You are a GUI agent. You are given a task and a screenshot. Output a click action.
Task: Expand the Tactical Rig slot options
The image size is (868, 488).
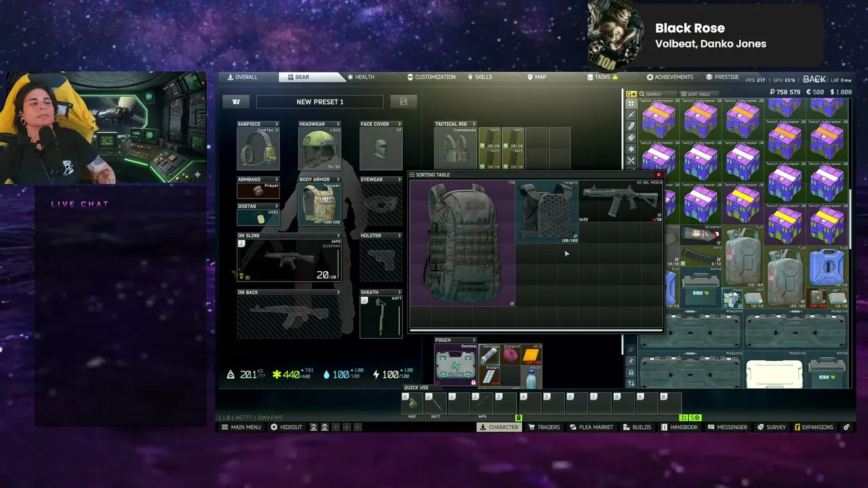(474, 124)
